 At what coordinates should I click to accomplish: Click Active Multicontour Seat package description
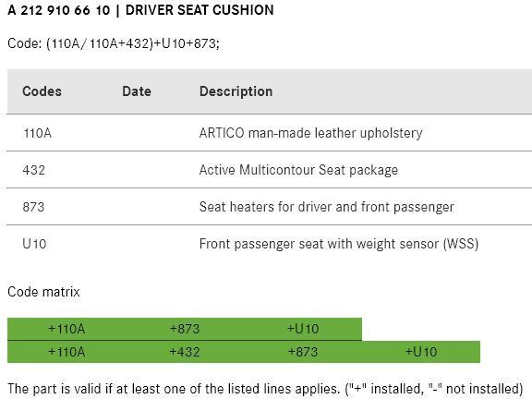pyautogui.click(x=298, y=170)
